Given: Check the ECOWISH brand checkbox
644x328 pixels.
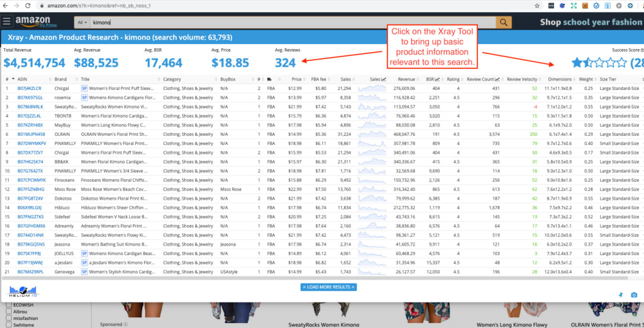Looking at the screenshot, I should coord(9,305).
